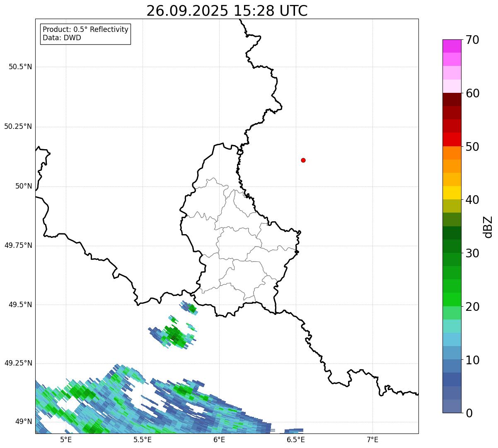Click the latitude label "49.75°N"
Image resolution: width=498 pixels, height=448 pixels.
(18, 245)
